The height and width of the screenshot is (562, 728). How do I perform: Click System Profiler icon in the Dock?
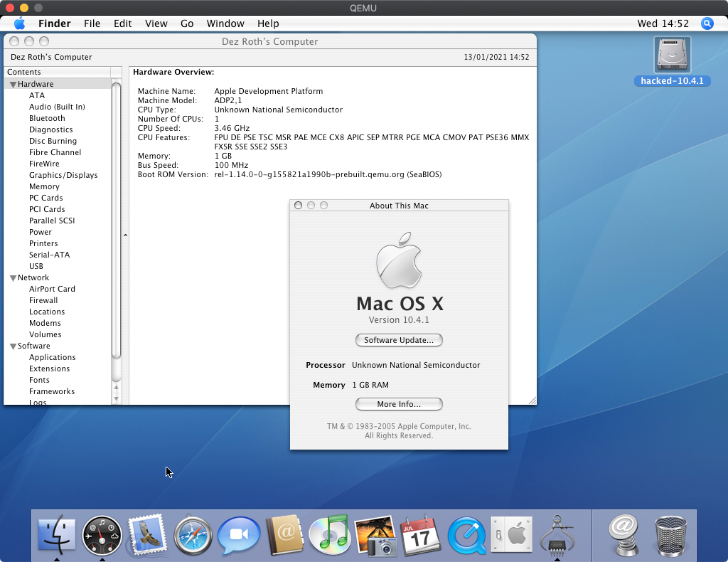coord(557,535)
